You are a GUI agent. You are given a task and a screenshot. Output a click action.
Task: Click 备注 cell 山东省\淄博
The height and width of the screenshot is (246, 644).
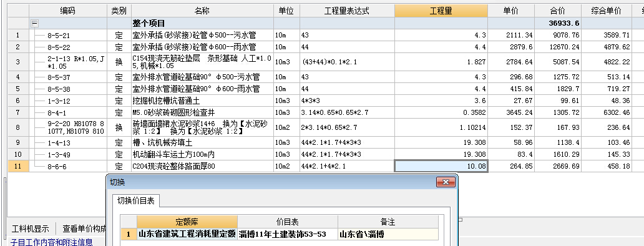[388, 235]
